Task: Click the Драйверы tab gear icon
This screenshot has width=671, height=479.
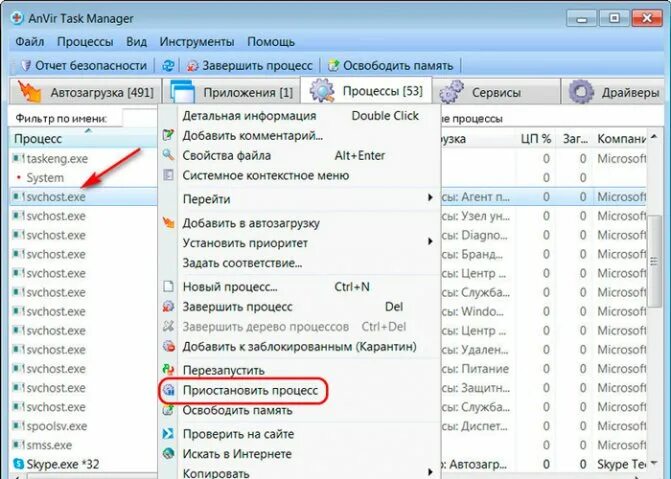Action: pos(581,92)
